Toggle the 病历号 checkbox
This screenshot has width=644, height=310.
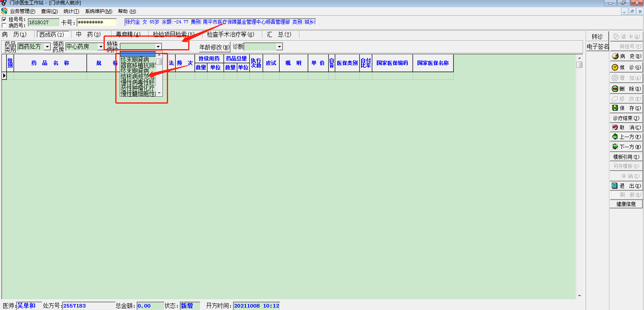4,25
